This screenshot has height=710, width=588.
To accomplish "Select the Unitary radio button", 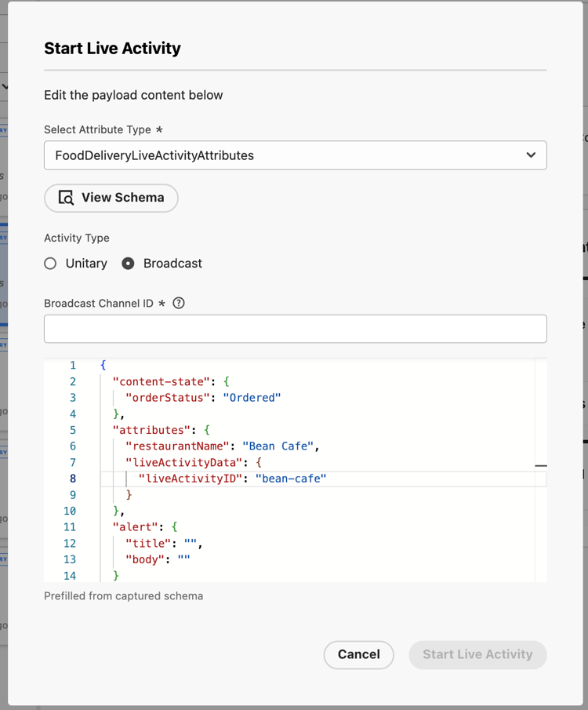I will [50, 264].
